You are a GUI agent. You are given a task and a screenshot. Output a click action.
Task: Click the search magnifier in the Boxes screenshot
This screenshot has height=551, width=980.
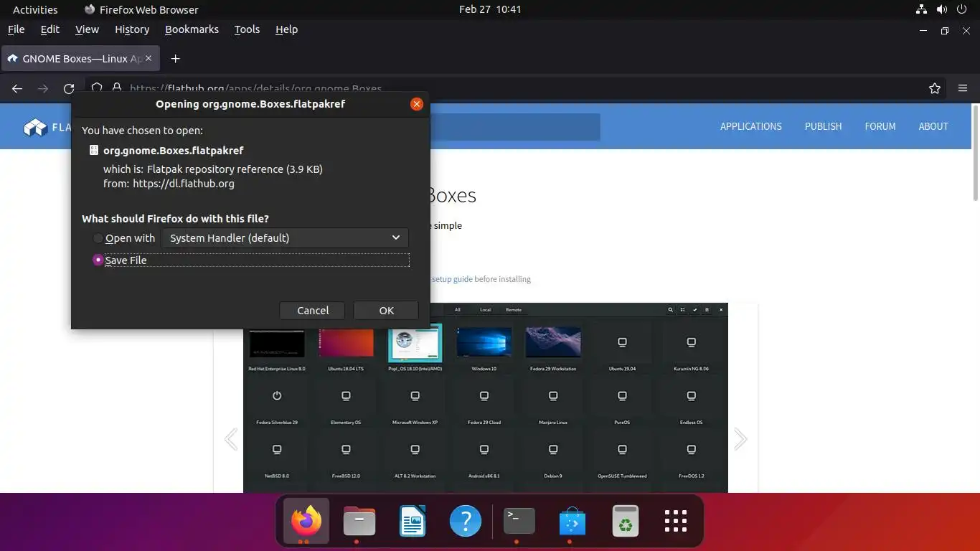point(670,310)
